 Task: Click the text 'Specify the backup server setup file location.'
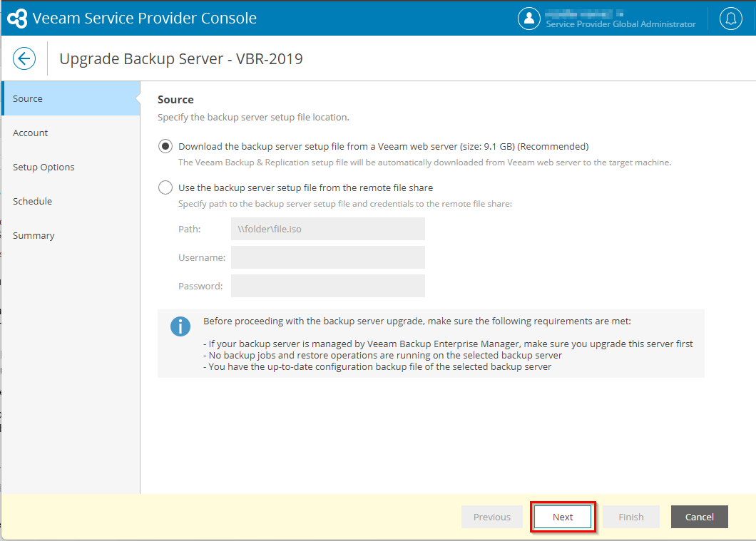(253, 117)
